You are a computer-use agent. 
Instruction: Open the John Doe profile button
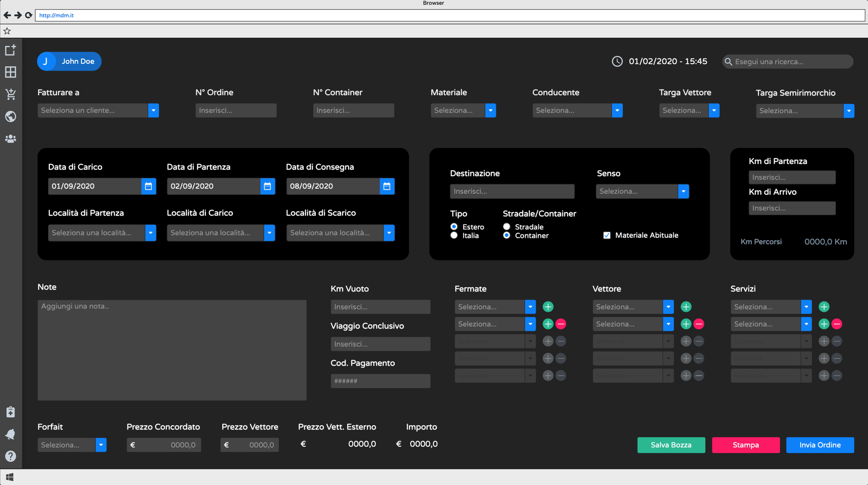(69, 61)
